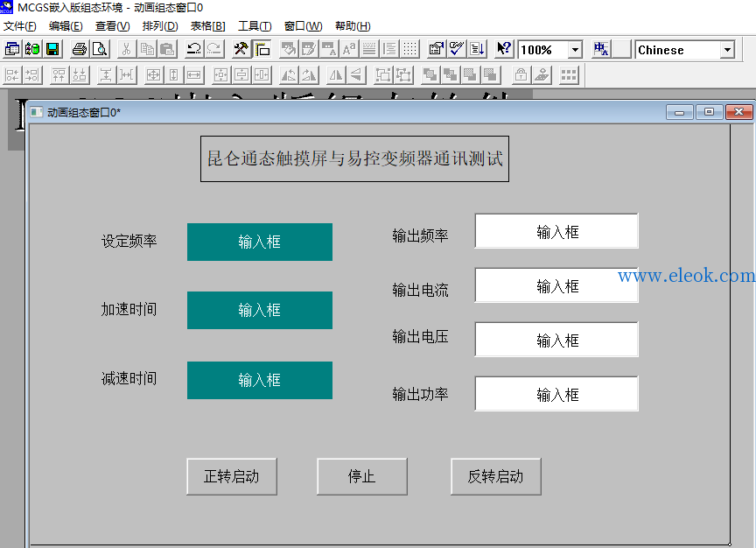
Task: Select the title label 昆仑通态触摸屏与易控变频器通讯测试
Action: coord(355,158)
